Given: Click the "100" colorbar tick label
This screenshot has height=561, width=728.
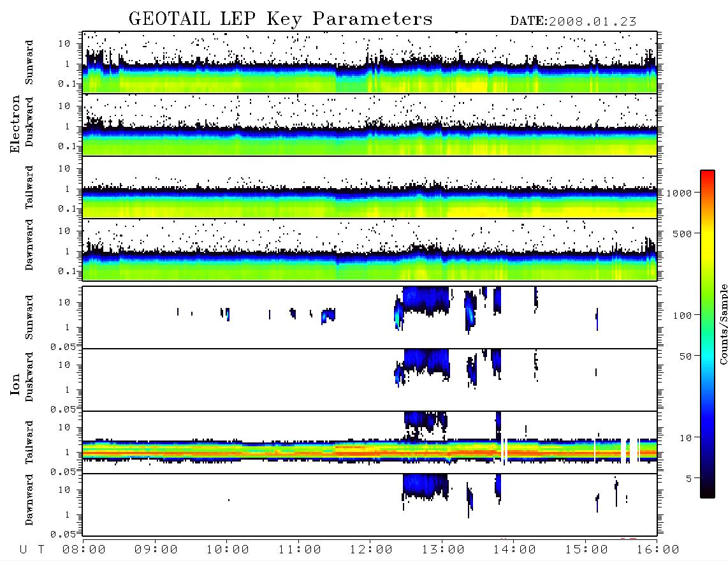Looking at the screenshot, I should tap(683, 316).
